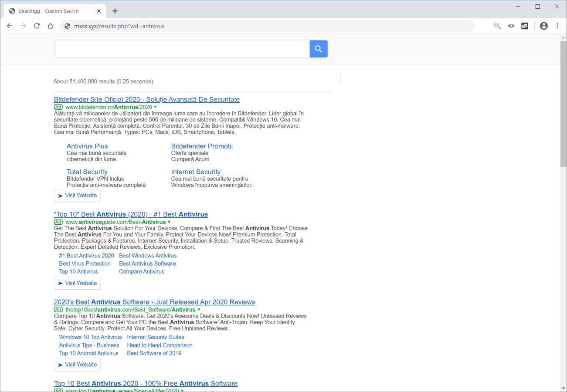Expand the dropdown arrow beside bitdefender.ro URL
This screenshot has width=567, height=392.
155,107
